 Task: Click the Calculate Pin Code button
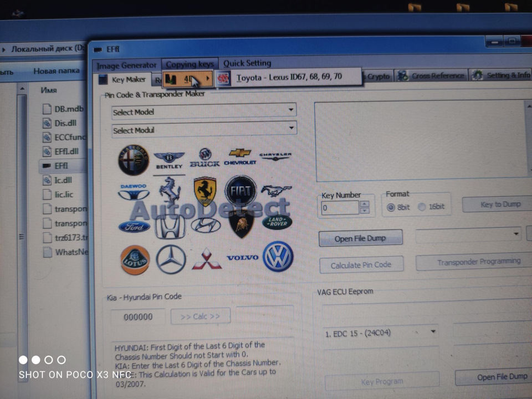[361, 265]
